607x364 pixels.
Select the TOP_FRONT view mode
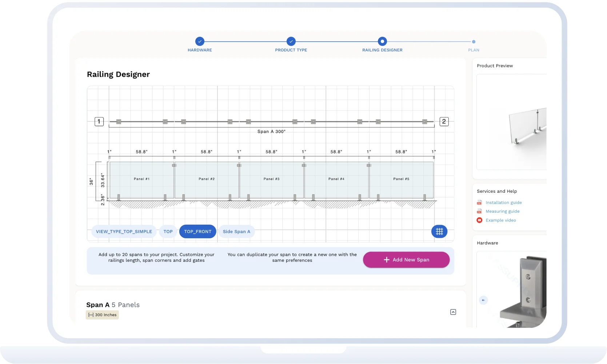click(197, 231)
